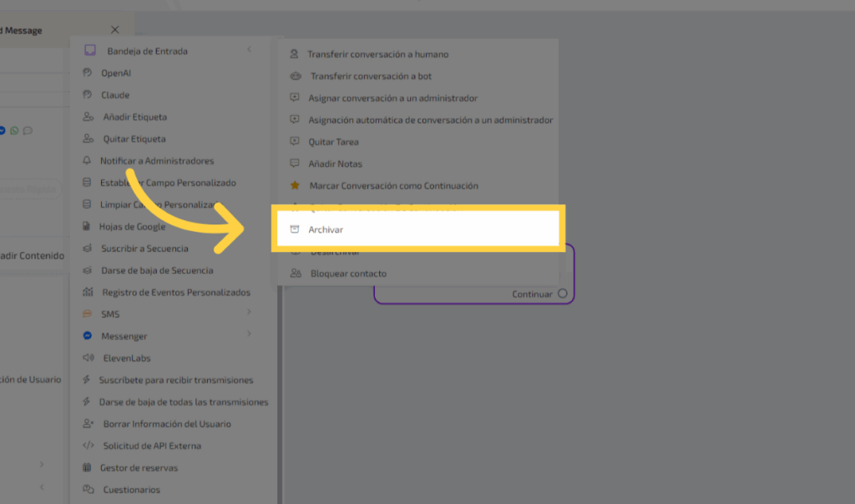Image resolution: width=855 pixels, height=504 pixels.
Task: Click the Archivar archive box icon
Action: tap(293, 229)
